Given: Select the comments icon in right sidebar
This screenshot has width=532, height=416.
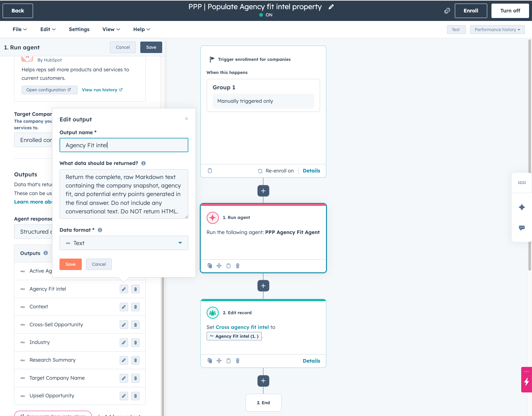Looking at the screenshot, I should (522, 228).
